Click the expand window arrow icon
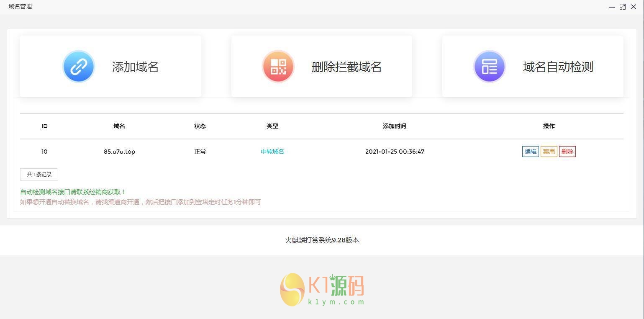Image resolution: width=644 pixels, height=319 pixels. [623, 6]
